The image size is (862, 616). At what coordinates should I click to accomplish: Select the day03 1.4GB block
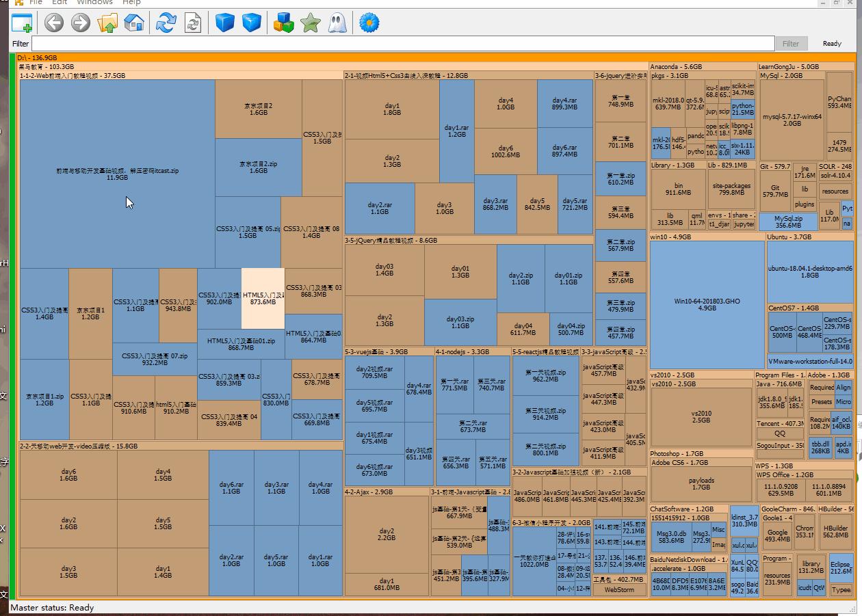(x=384, y=270)
